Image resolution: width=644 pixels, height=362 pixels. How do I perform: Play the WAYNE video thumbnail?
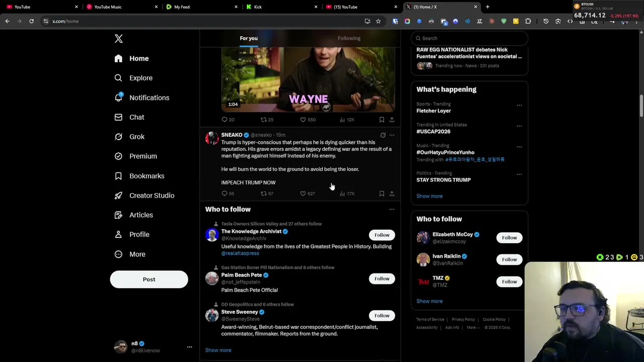pyautogui.click(x=308, y=79)
